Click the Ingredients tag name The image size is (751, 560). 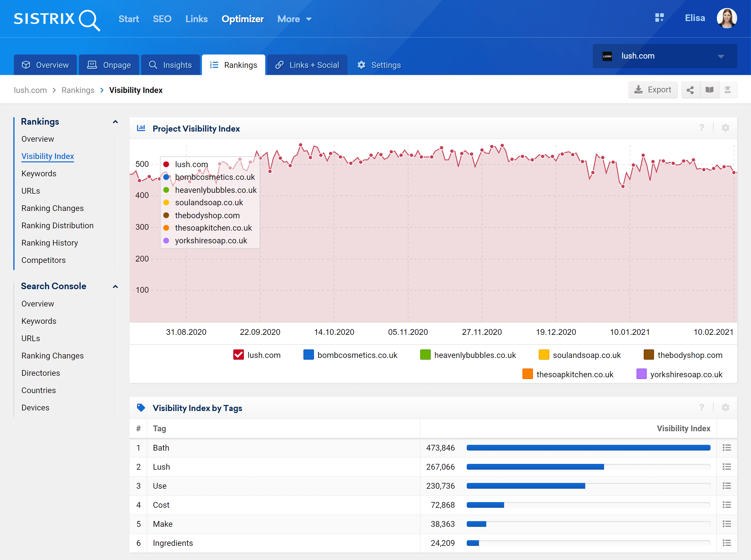(173, 543)
